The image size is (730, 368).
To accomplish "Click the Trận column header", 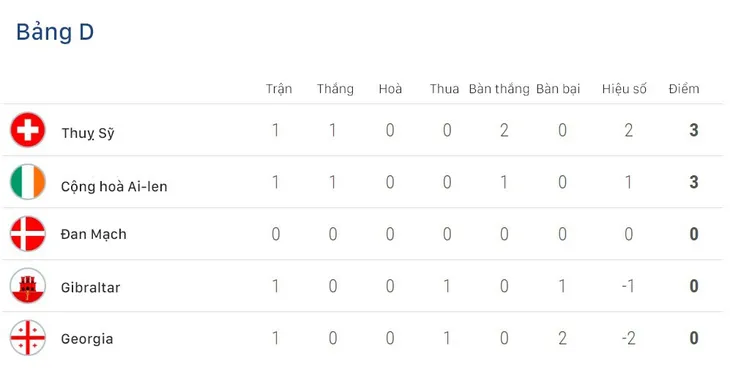I will coord(279,89).
